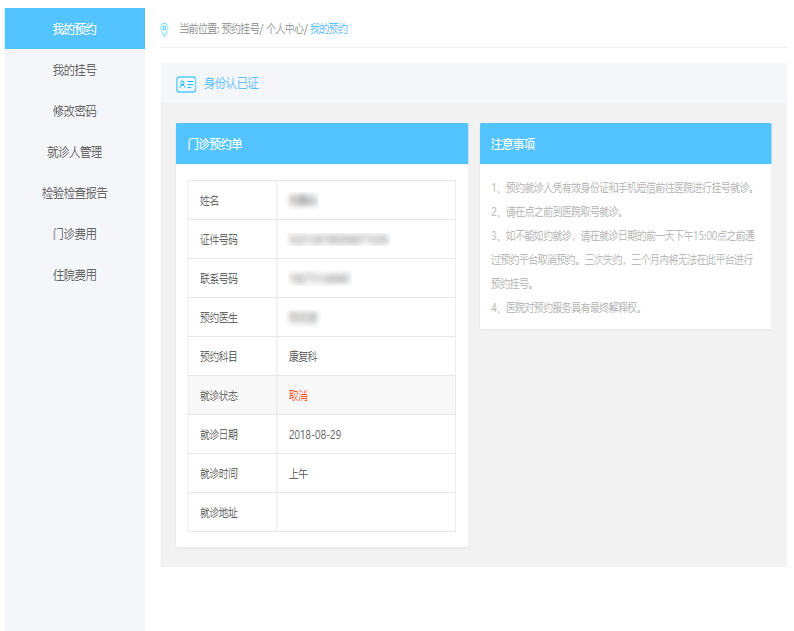
Task: Open 门诊费用 sidebar entry
Action: (x=75, y=234)
